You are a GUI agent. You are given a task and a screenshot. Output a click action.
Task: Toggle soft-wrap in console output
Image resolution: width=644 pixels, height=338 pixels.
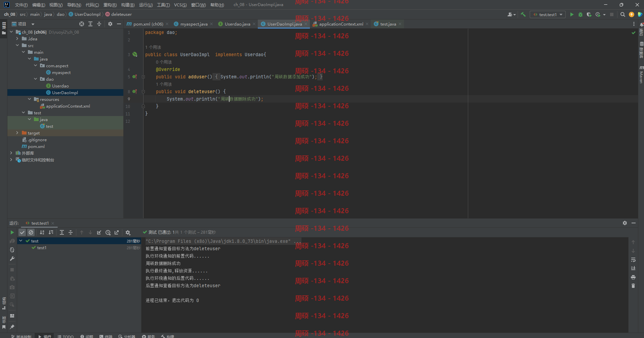(x=633, y=260)
